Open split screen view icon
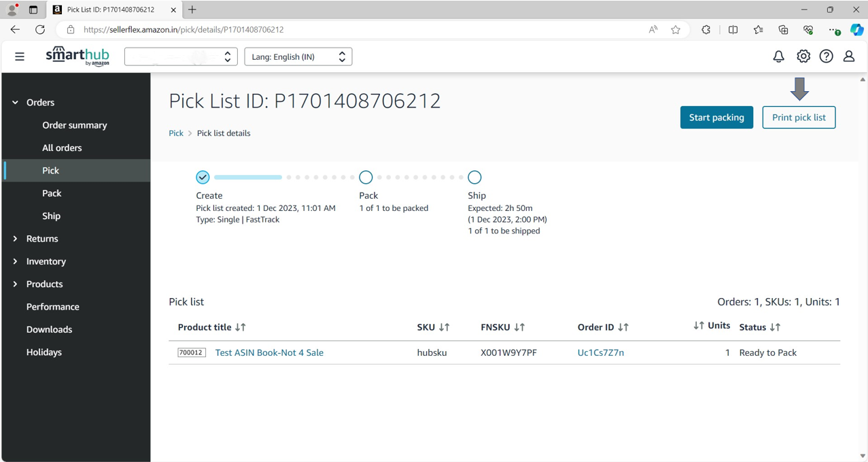868x462 pixels. pyautogui.click(x=733, y=29)
